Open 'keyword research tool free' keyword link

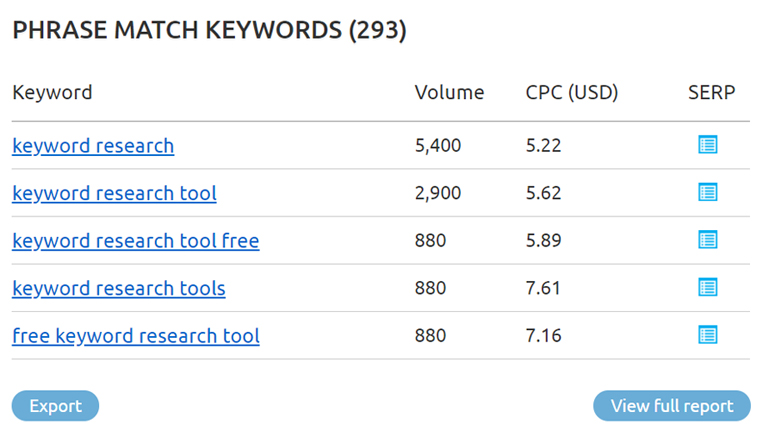click(x=135, y=241)
